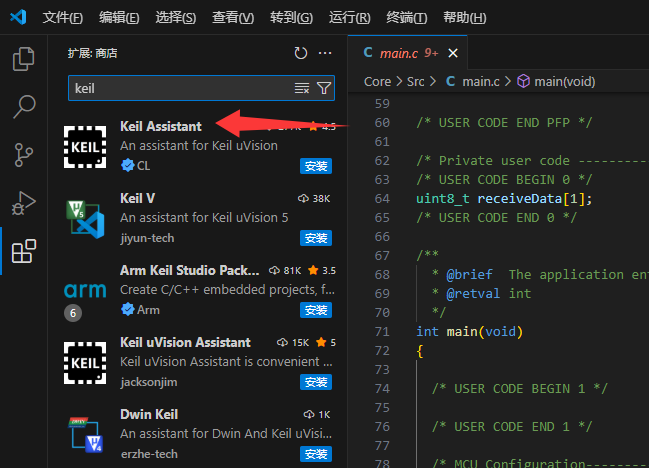649x468 pixels.
Task: Click the extension pack count badge 6
Action: 73,313
